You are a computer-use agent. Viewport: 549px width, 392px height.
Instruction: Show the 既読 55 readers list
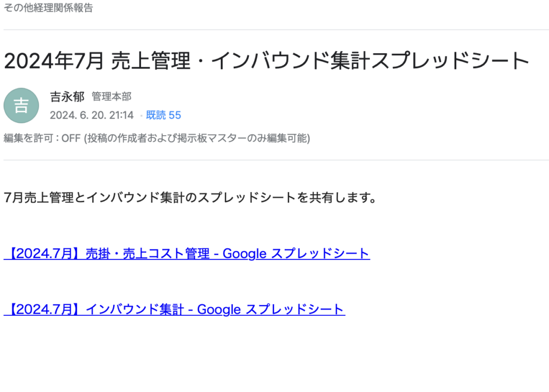(164, 115)
